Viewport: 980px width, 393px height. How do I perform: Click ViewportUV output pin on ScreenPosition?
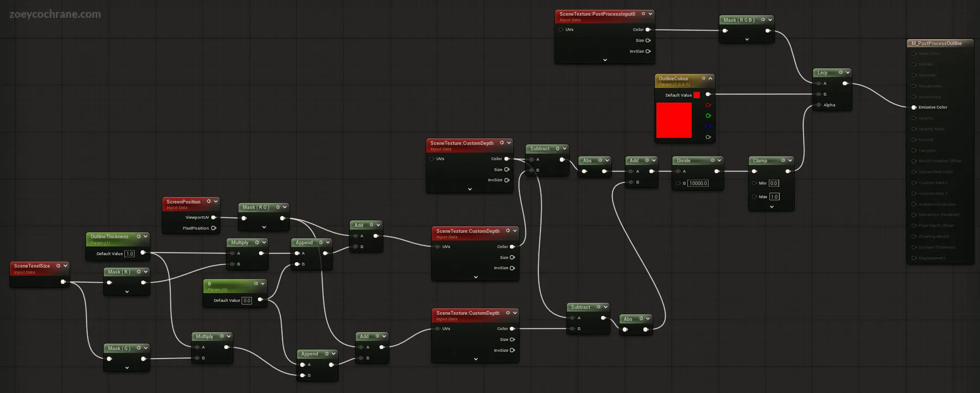click(213, 218)
